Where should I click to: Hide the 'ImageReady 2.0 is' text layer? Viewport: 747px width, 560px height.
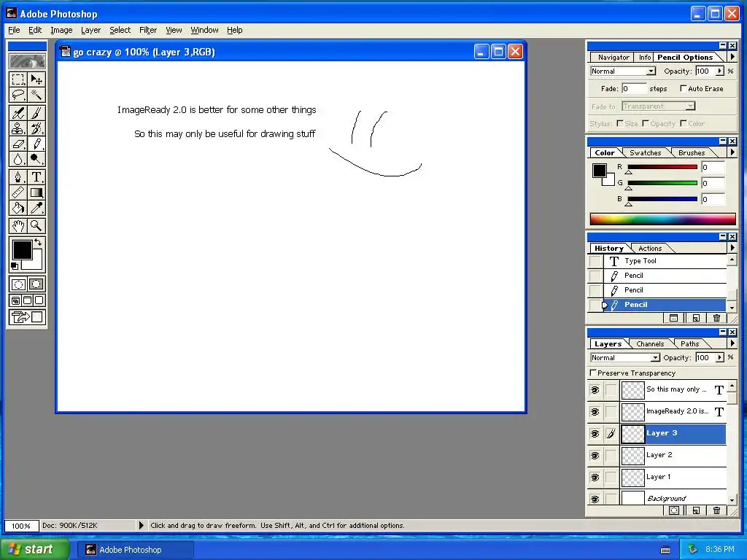[595, 412]
